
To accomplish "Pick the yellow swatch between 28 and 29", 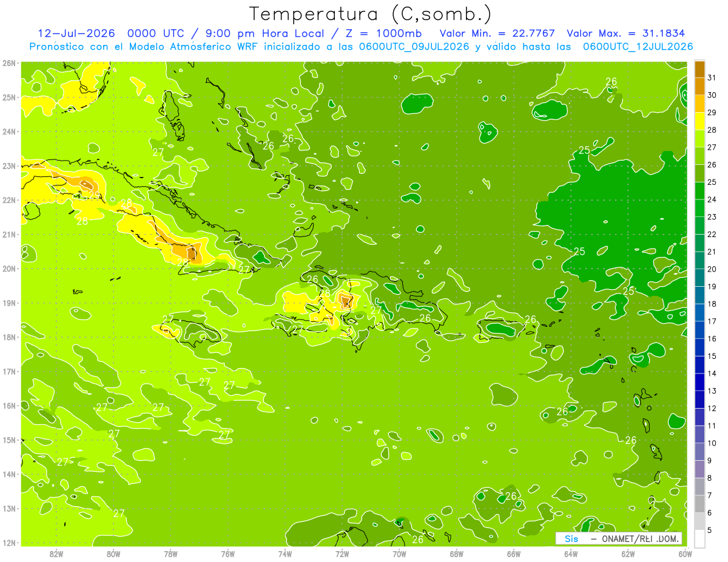I will click(699, 121).
